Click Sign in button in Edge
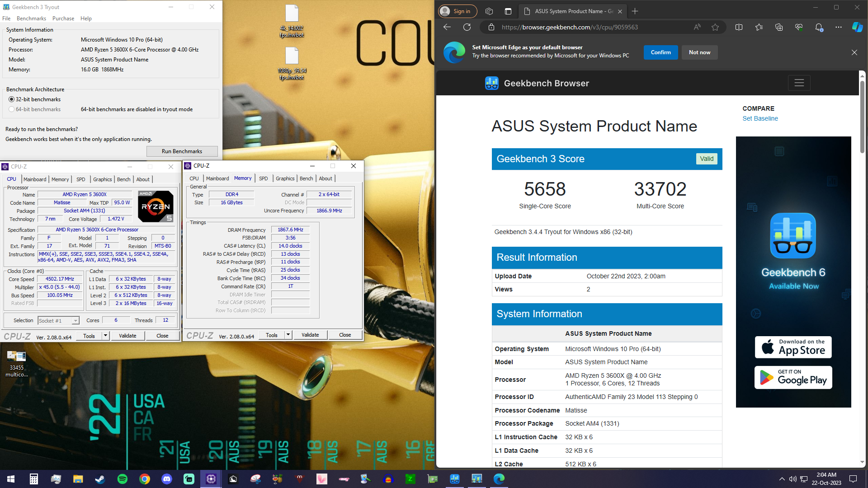Viewport: 868px width, 488px height. [x=458, y=11]
